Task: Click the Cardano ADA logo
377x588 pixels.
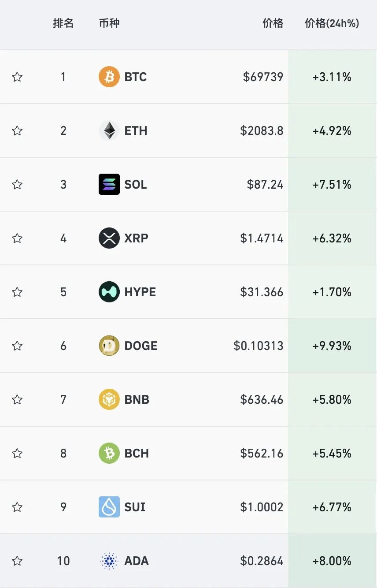Action: (x=109, y=561)
